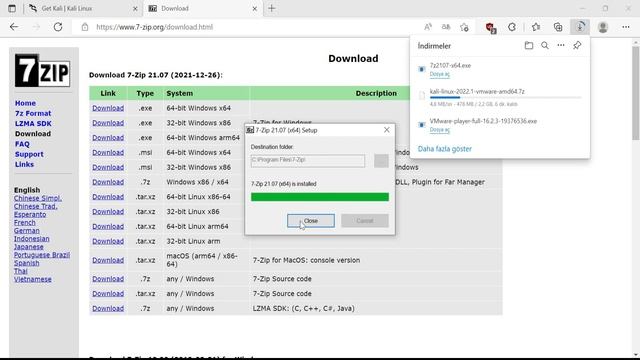Screen dimensions: 640x360
Task: Close the Download tab
Action: [x=254, y=8]
